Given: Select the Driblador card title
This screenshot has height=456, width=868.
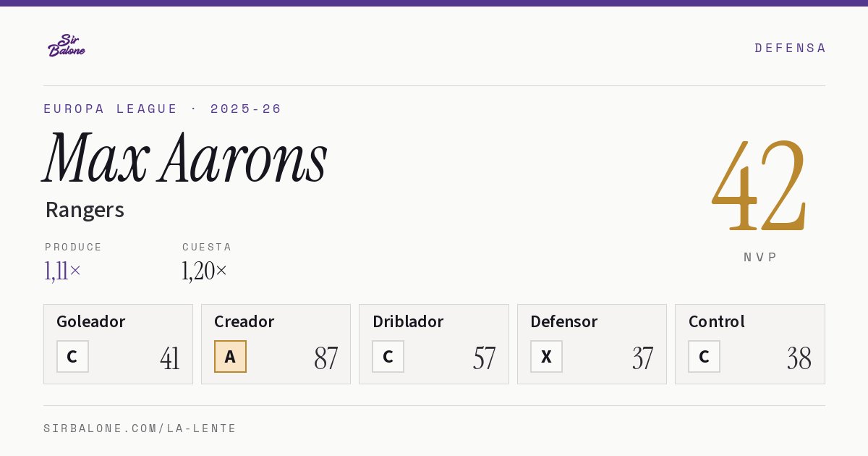Looking at the screenshot, I should click(408, 321).
